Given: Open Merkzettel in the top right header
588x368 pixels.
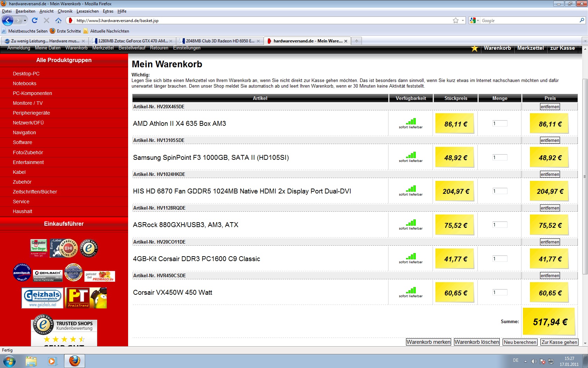Looking at the screenshot, I should pyautogui.click(x=530, y=48).
